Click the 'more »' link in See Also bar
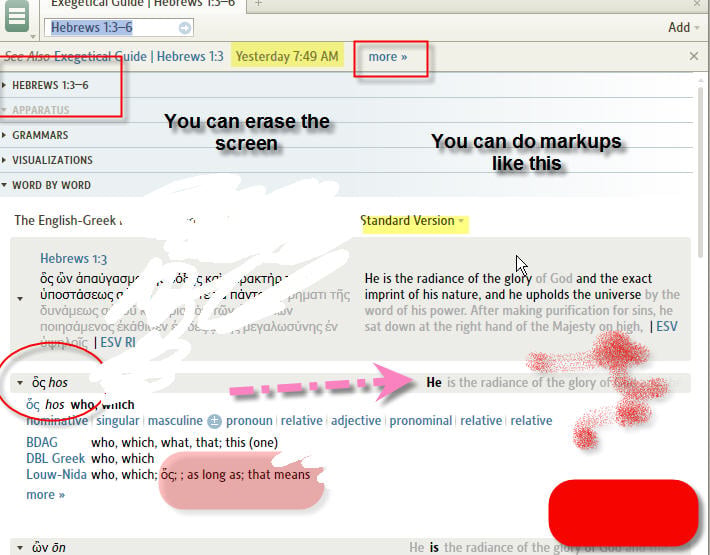 [388, 57]
